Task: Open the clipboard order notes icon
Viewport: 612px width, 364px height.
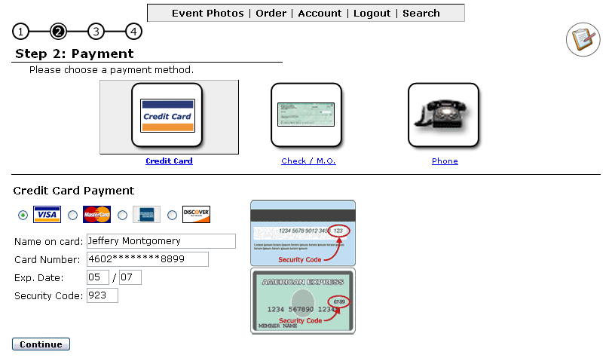Action: pos(583,39)
